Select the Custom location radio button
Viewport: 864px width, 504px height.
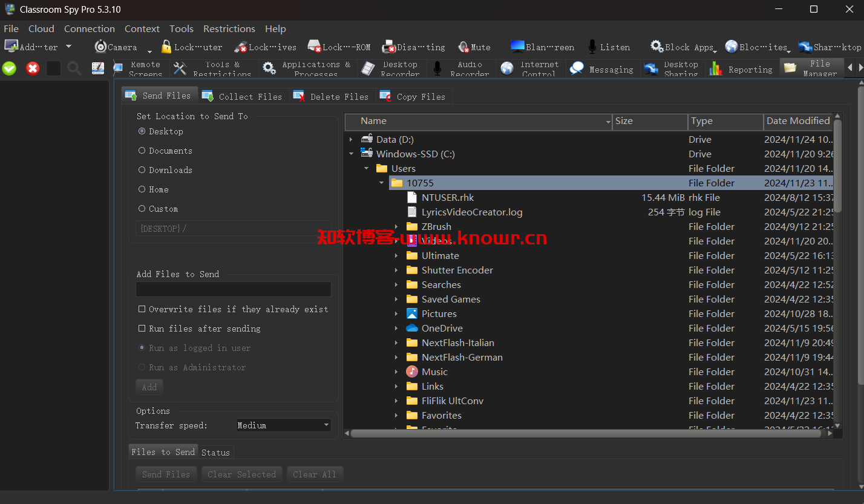point(142,208)
